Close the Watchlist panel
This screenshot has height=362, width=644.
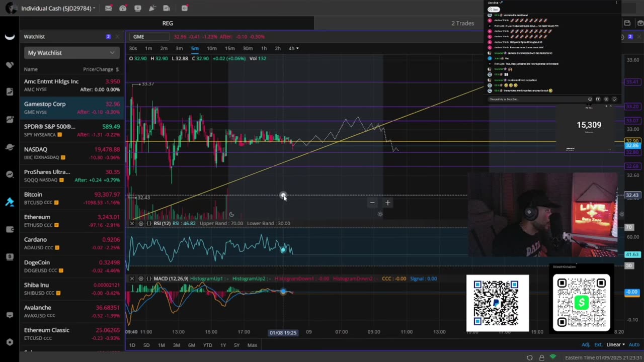[x=117, y=37]
